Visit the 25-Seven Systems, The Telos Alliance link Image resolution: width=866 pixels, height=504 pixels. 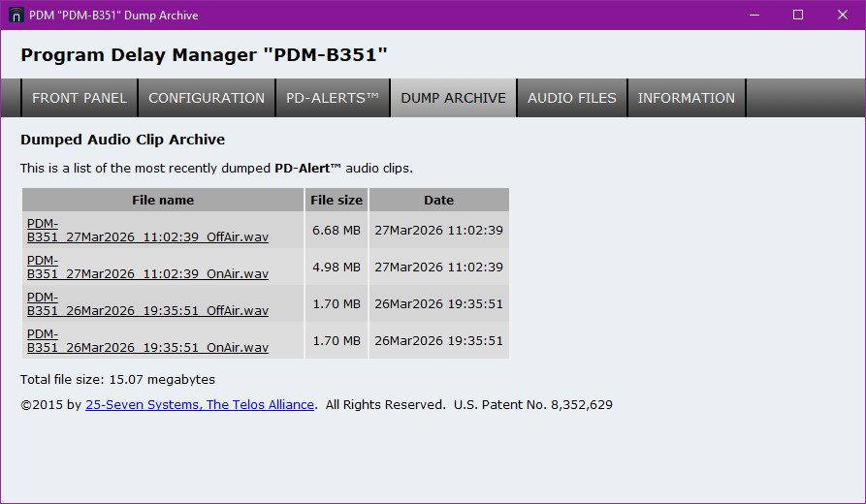(x=200, y=405)
